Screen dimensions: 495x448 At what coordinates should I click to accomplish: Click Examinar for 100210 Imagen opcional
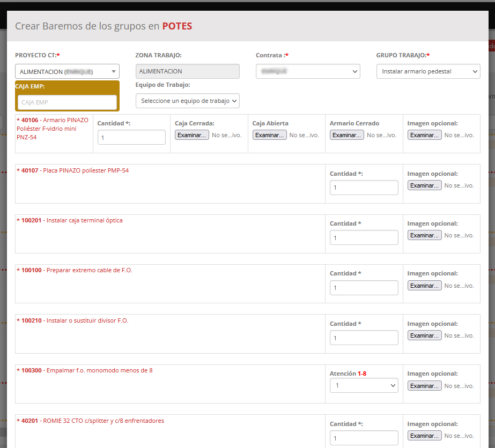pos(425,335)
